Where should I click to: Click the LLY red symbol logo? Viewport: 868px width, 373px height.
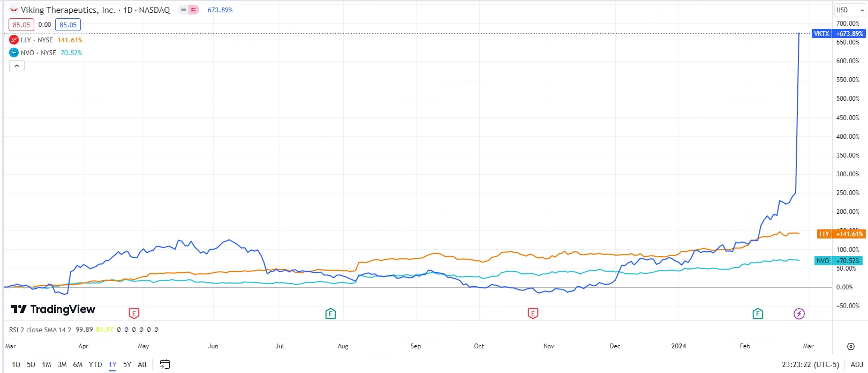[x=14, y=40]
